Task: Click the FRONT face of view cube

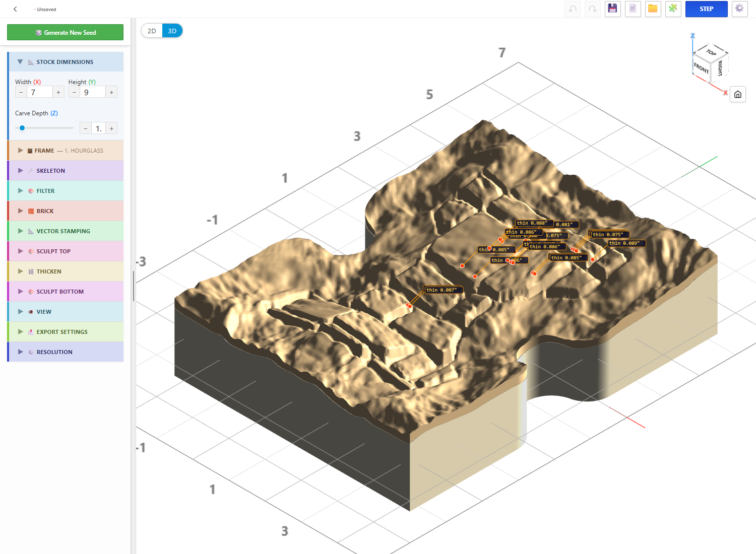Action: [x=701, y=68]
